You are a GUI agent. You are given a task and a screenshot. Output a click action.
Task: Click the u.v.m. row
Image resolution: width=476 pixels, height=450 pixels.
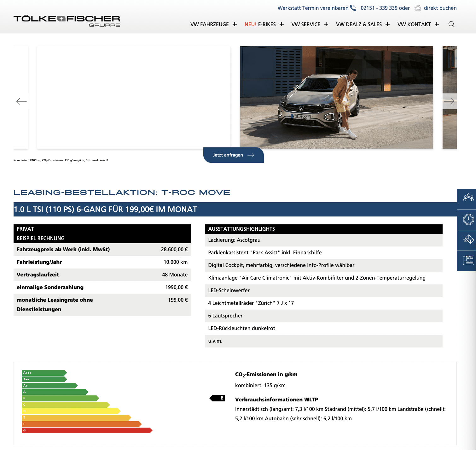pos(324,341)
